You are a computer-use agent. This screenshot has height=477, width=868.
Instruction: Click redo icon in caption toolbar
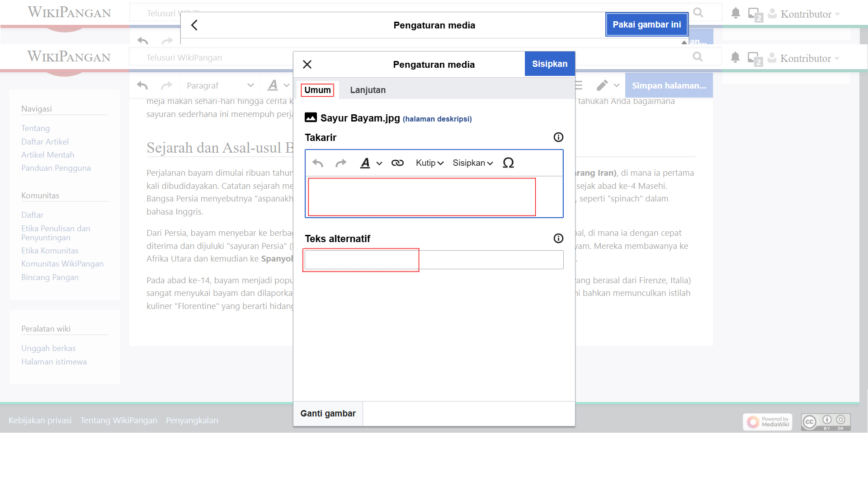[340, 163]
